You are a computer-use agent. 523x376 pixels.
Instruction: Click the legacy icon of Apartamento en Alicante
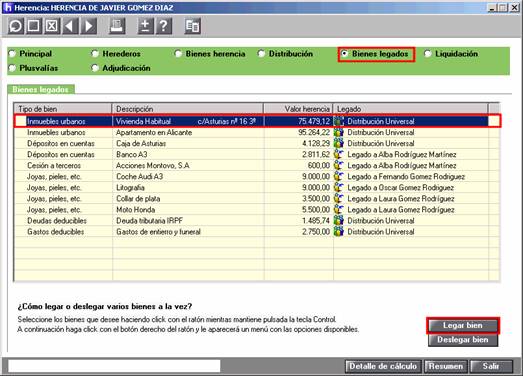pos(339,132)
